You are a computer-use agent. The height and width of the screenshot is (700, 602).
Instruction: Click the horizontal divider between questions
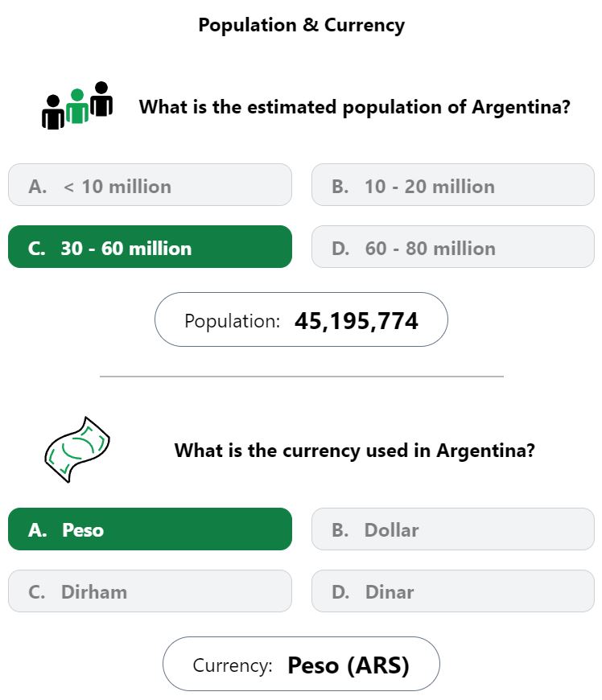(302, 377)
